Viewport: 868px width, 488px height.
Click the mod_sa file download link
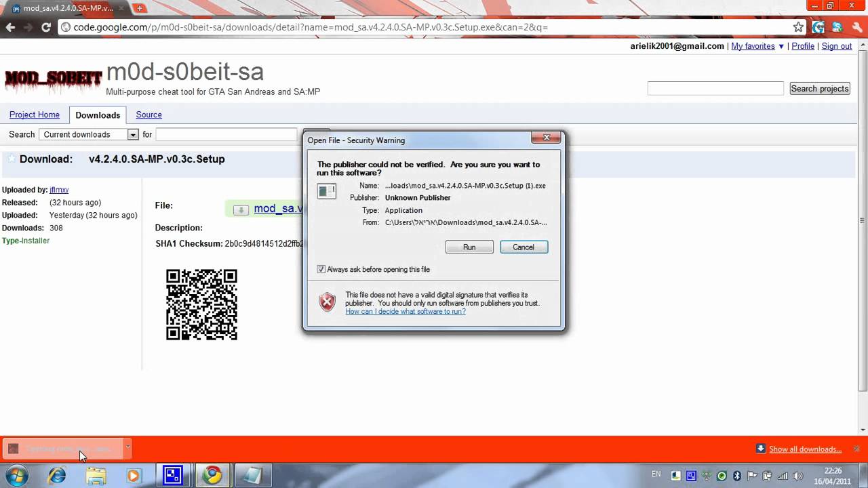tap(278, 208)
